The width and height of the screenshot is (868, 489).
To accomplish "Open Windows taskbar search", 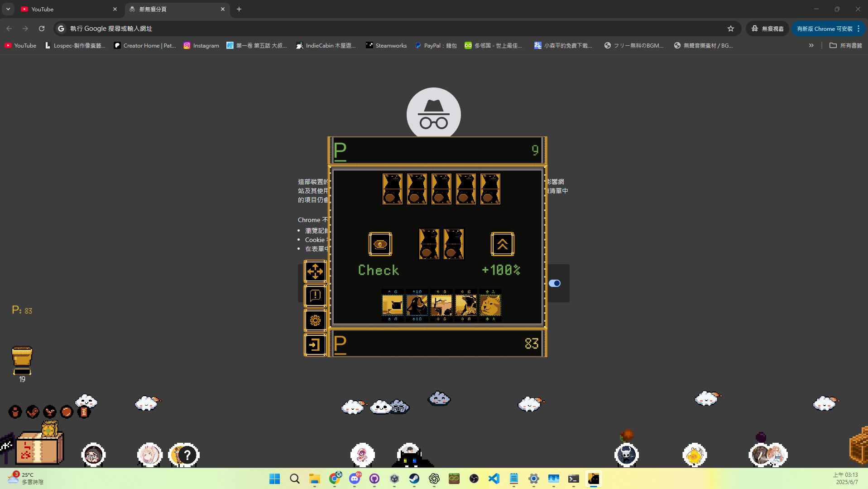I will click(x=295, y=479).
